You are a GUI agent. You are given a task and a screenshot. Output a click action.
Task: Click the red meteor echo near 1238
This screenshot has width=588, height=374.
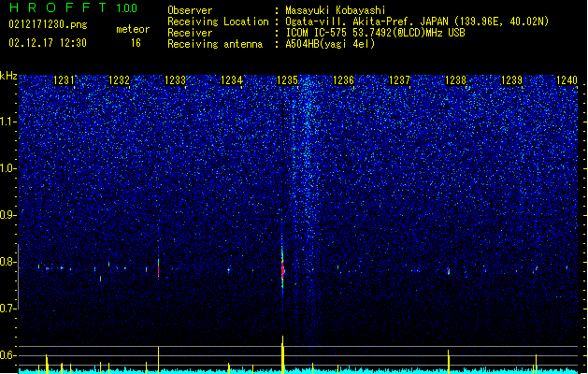[x=449, y=271]
